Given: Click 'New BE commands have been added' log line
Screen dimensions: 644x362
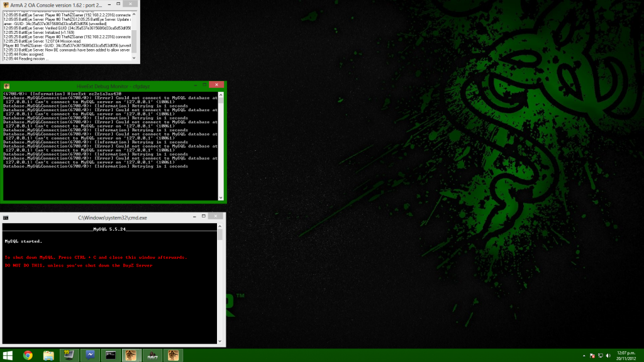Looking at the screenshot, I should tap(67, 50).
